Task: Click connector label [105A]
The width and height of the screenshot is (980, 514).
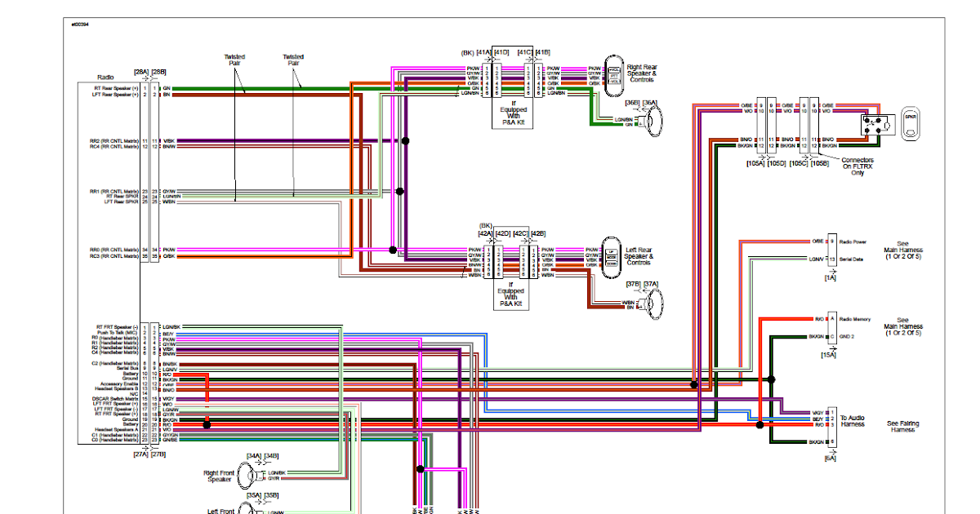Action: (x=756, y=163)
